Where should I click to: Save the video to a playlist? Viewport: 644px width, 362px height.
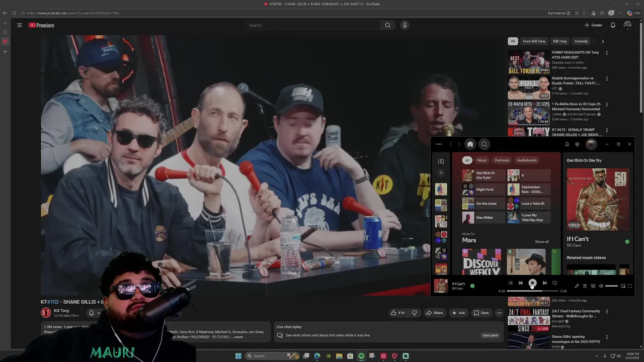point(481,313)
